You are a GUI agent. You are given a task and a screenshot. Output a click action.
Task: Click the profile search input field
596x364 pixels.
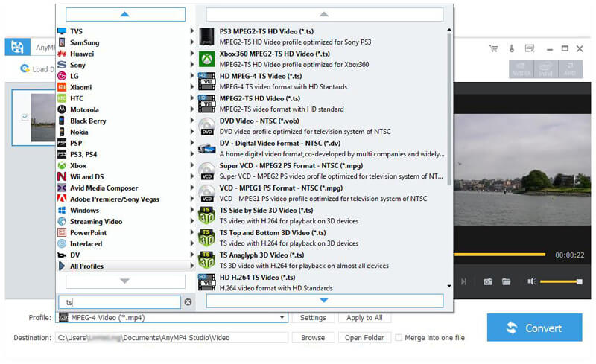(119, 302)
